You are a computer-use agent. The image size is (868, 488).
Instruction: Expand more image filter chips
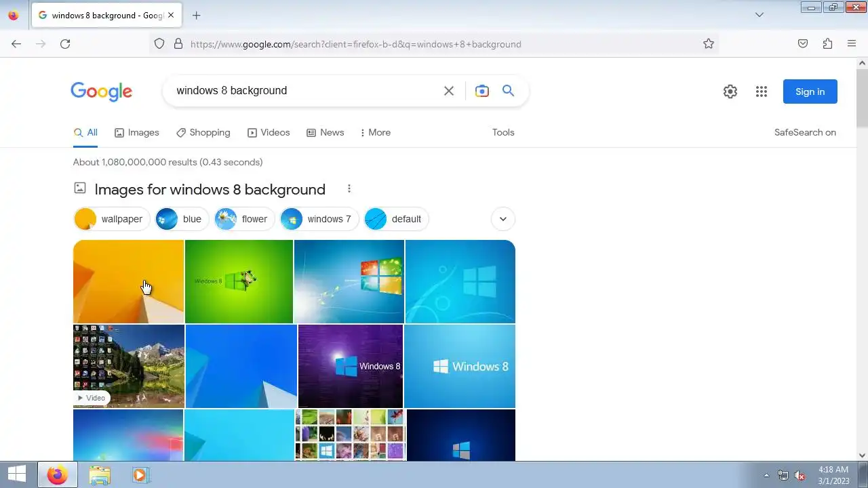503,219
